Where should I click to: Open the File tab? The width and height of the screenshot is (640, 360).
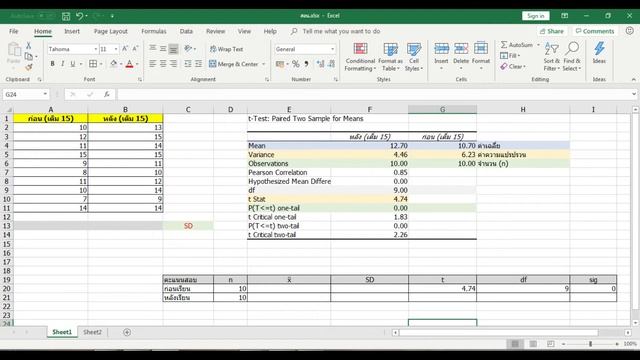pyautogui.click(x=13, y=31)
